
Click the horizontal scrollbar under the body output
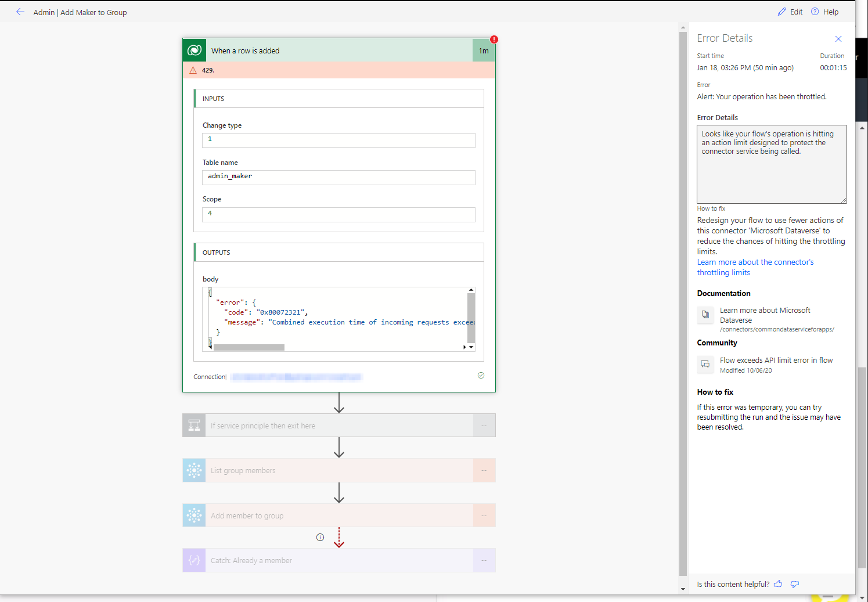tap(250, 347)
